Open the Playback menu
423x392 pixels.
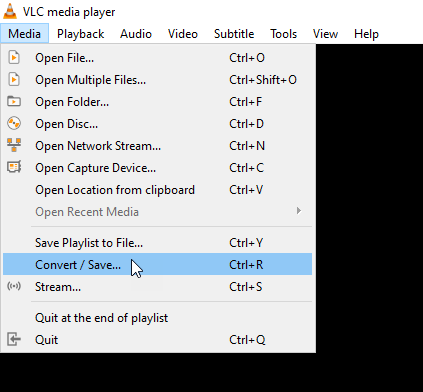coord(80,34)
